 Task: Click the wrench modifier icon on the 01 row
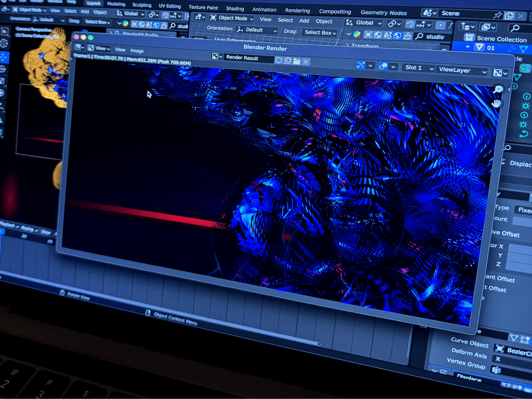511,49
